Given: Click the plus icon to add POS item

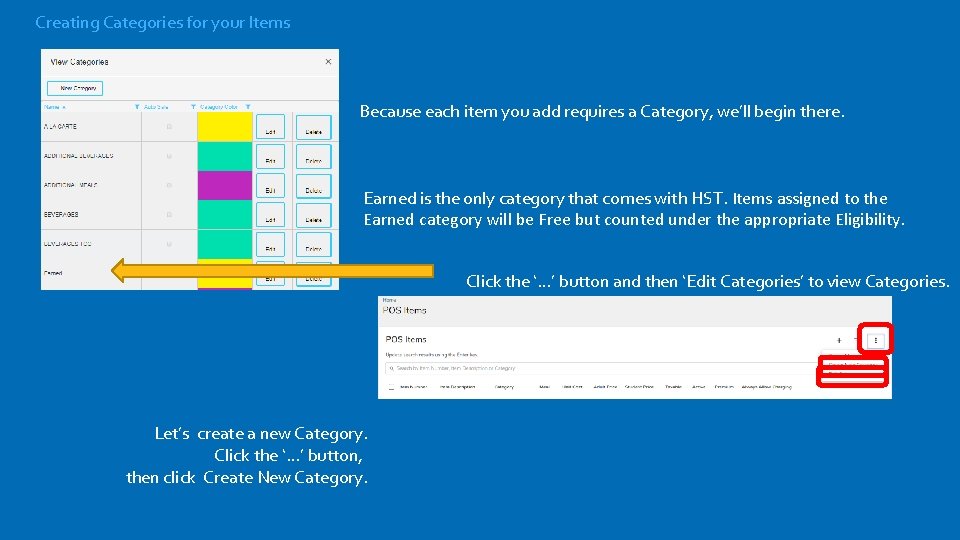Looking at the screenshot, I should click(x=839, y=340).
